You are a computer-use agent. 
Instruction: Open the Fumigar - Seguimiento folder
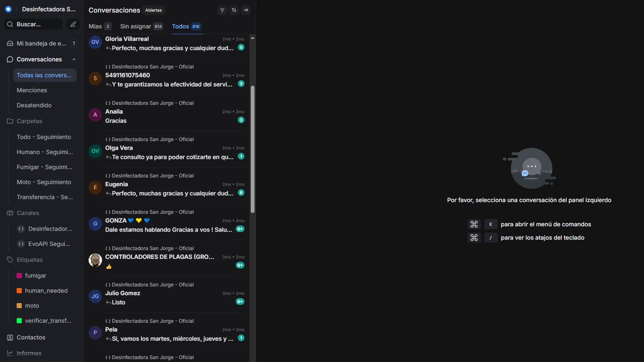[45, 167]
